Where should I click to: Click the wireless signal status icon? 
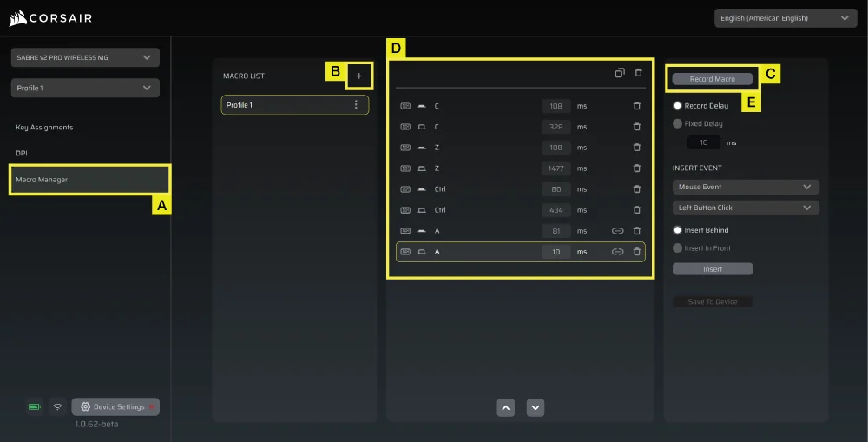point(57,406)
